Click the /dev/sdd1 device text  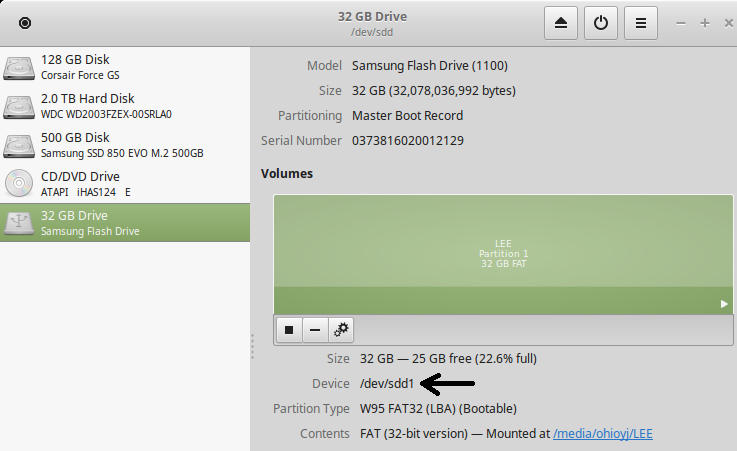click(x=387, y=383)
